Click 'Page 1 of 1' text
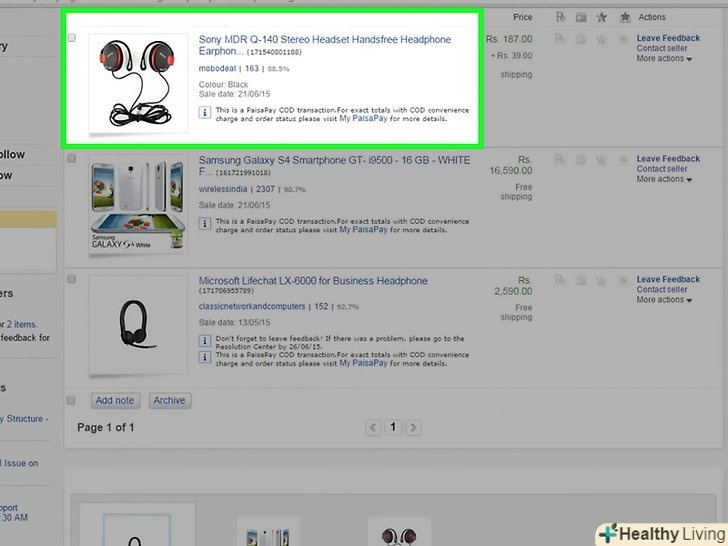The width and height of the screenshot is (728, 546). pyautogui.click(x=106, y=428)
